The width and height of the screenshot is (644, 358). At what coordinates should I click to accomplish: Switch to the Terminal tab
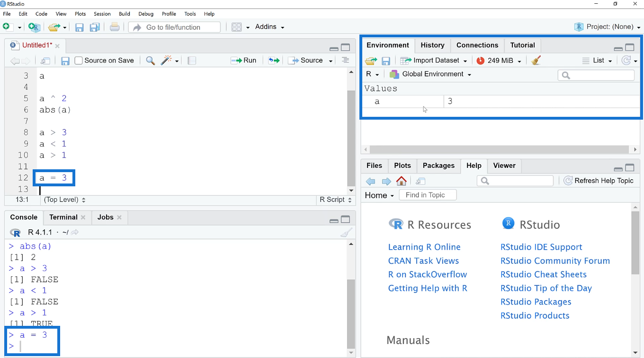[x=63, y=217]
